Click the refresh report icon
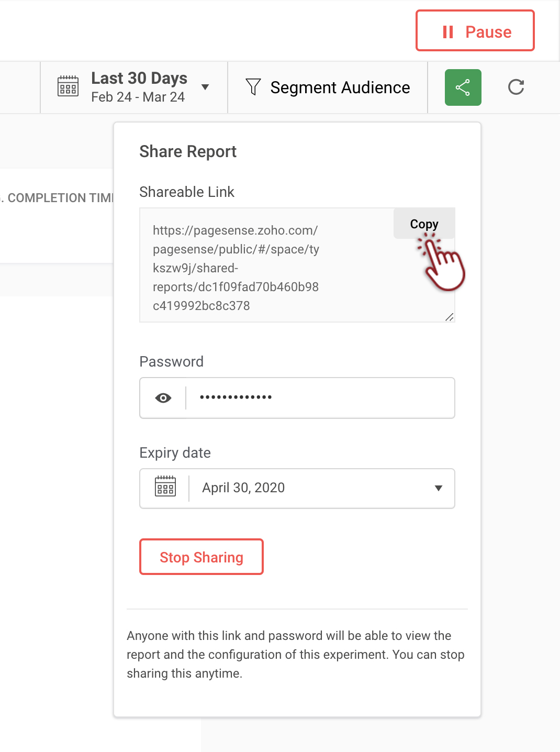The height and width of the screenshot is (752, 560). [x=516, y=87]
